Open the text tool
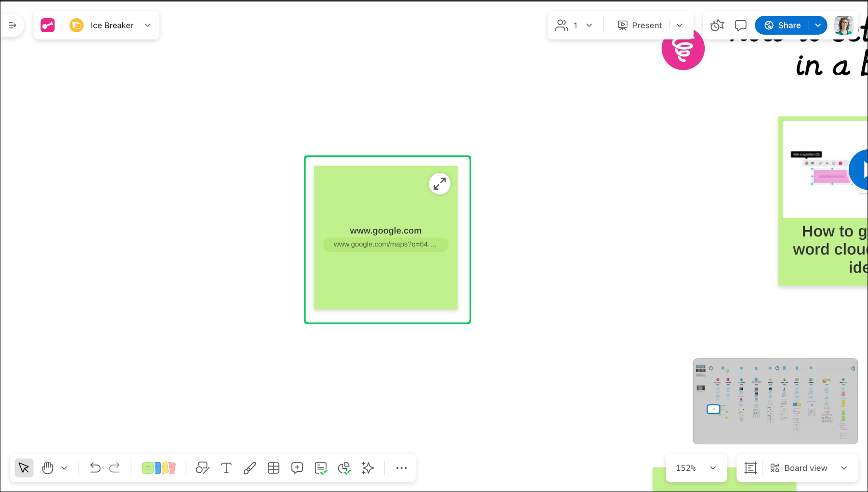 [226, 467]
